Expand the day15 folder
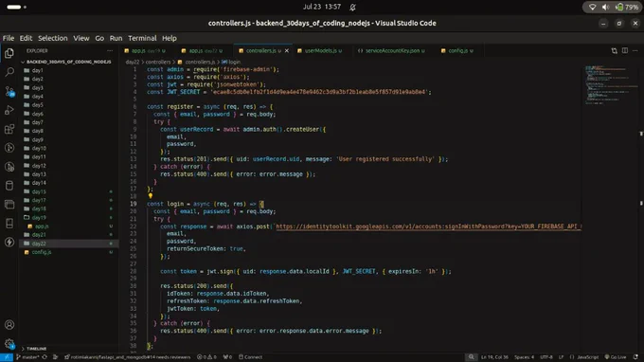644x362 pixels. tap(68, 191)
